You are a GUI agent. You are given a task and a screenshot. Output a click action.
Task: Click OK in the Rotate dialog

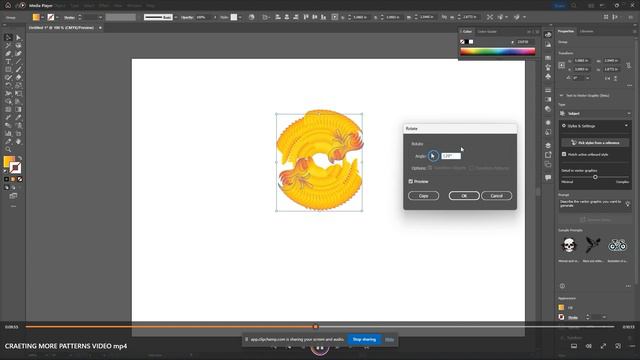(464, 196)
